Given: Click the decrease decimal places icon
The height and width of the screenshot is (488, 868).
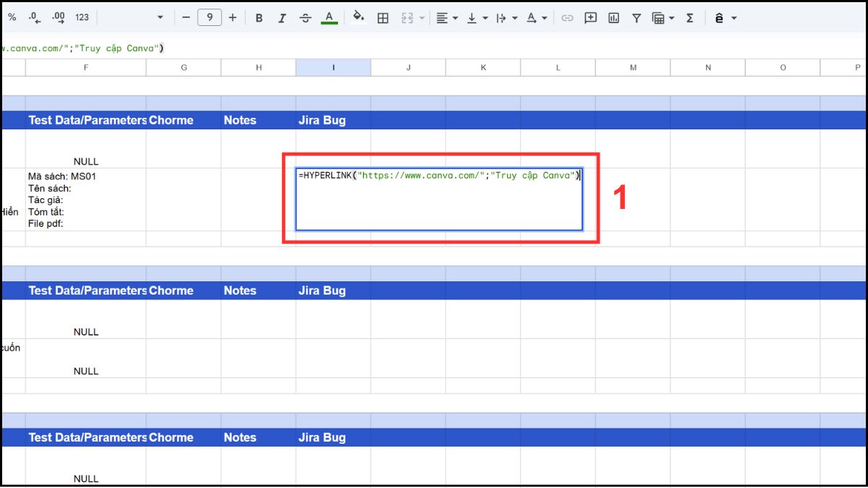Looking at the screenshot, I should coord(33,17).
